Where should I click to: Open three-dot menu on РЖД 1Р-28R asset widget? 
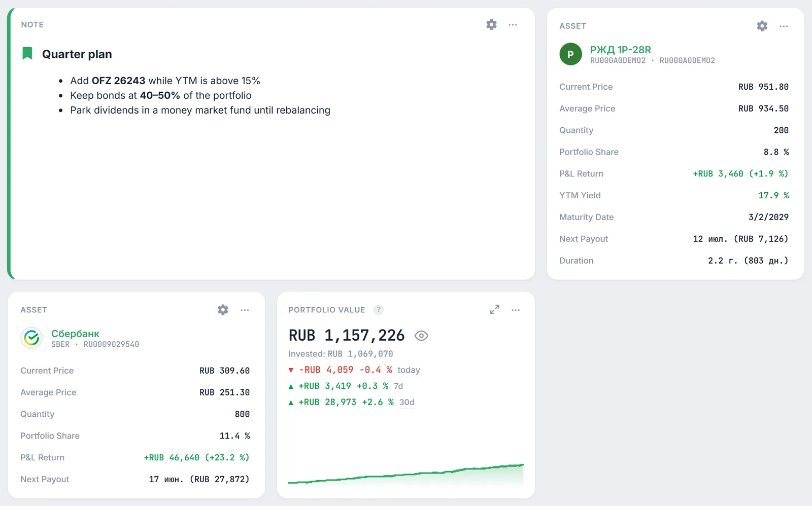pyautogui.click(x=784, y=26)
